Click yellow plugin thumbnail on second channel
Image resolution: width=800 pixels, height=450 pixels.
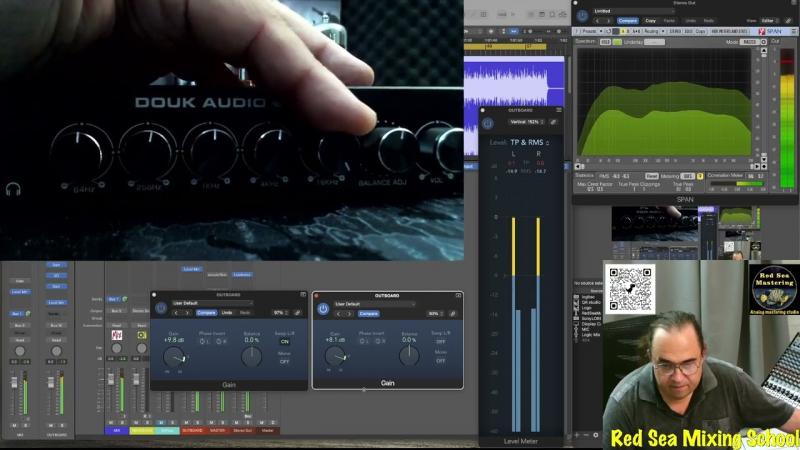coord(141,335)
